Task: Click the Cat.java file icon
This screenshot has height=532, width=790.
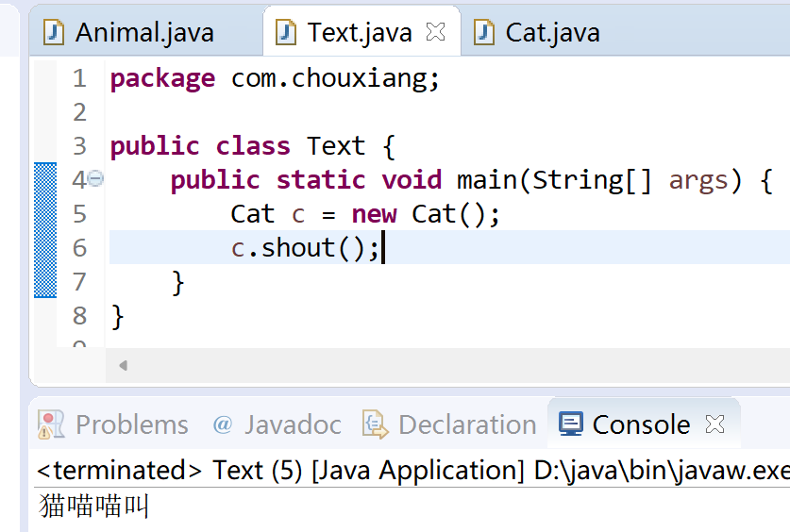Action: click(483, 33)
